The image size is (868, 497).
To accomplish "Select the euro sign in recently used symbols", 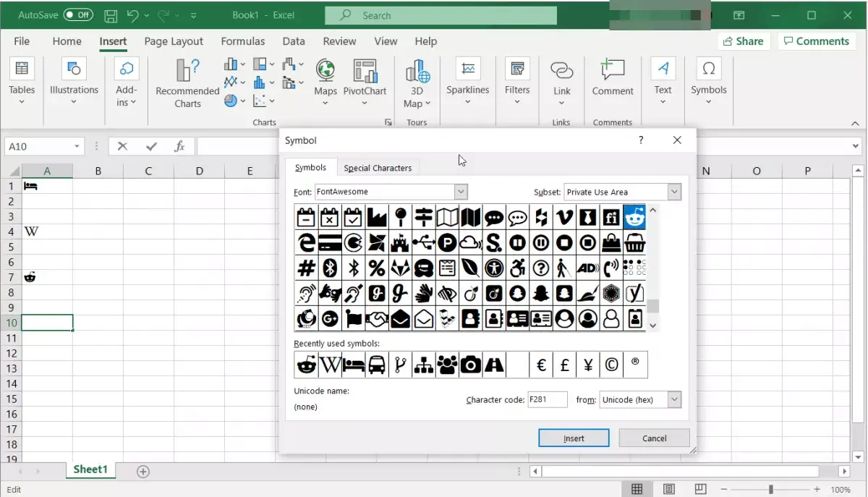I will coord(541,365).
